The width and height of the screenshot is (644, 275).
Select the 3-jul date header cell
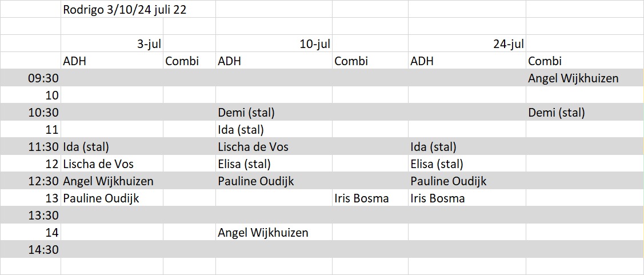point(112,43)
